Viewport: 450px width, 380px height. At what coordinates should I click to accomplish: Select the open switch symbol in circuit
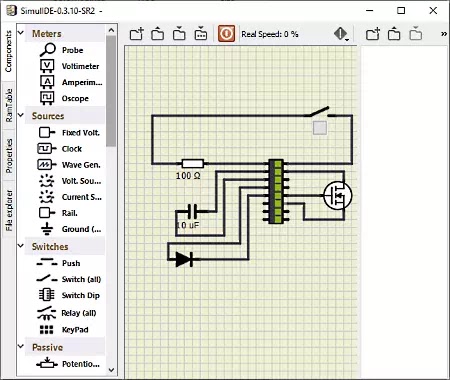(x=320, y=112)
